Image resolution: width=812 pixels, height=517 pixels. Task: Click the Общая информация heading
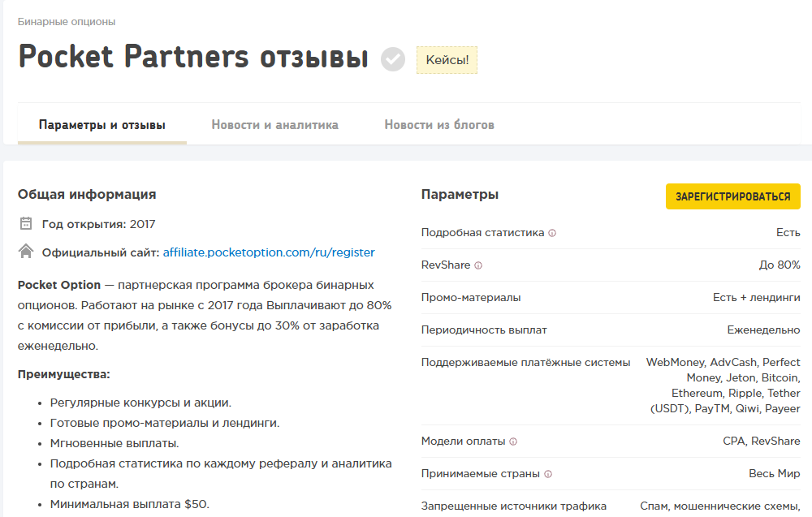pyautogui.click(x=87, y=195)
